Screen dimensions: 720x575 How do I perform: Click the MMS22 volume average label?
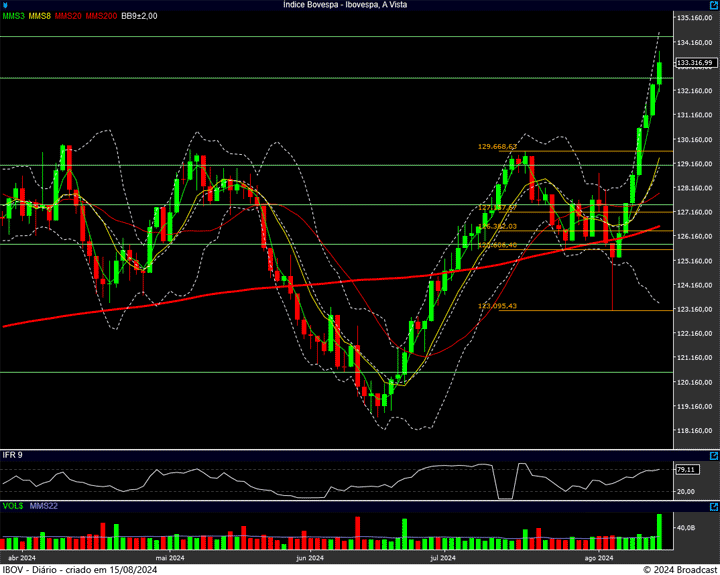pyautogui.click(x=44, y=507)
